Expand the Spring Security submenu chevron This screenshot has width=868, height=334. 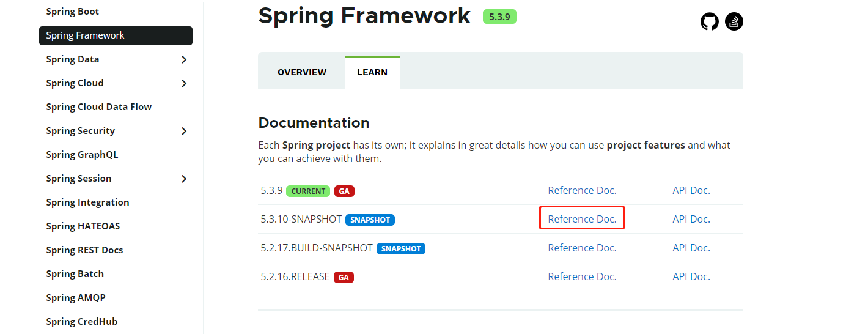[x=184, y=131]
